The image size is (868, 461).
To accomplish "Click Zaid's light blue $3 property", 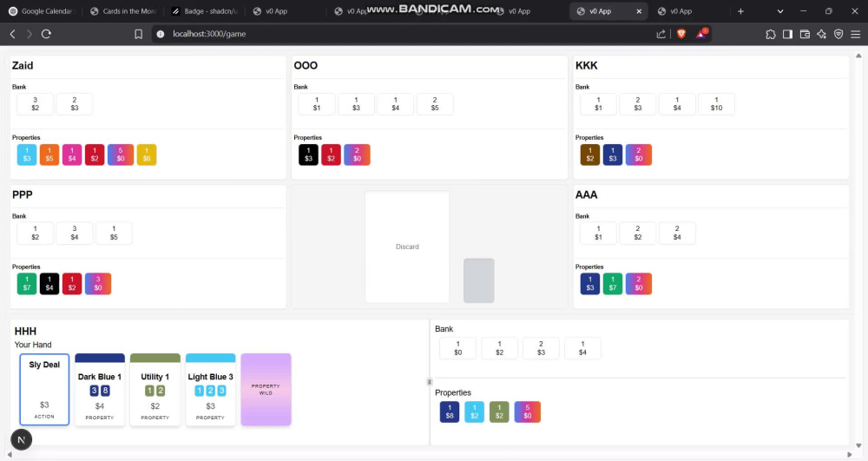I will pyautogui.click(x=27, y=155).
